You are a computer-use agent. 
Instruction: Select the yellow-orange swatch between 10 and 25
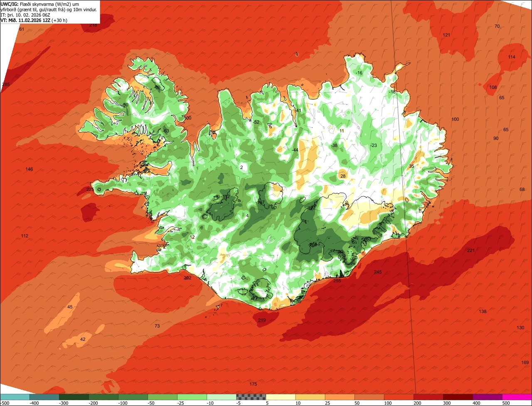coord(310,397)
